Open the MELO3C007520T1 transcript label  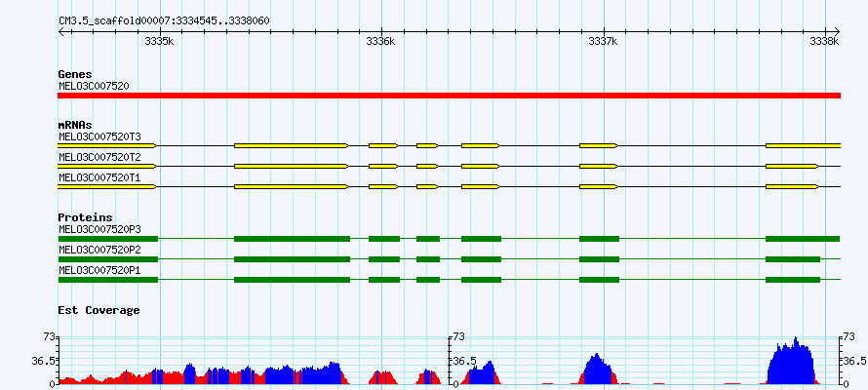pyautogui.click(x=99, y=177)
